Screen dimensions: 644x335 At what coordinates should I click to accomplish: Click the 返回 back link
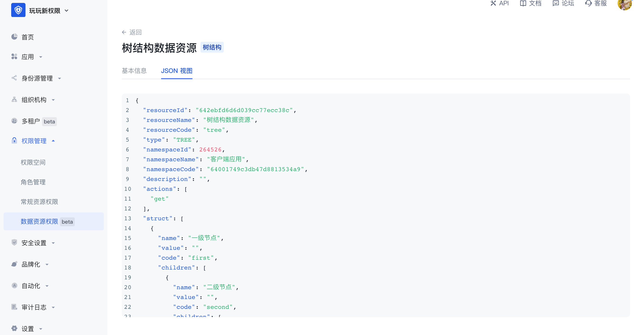click(x=132, y=32)
